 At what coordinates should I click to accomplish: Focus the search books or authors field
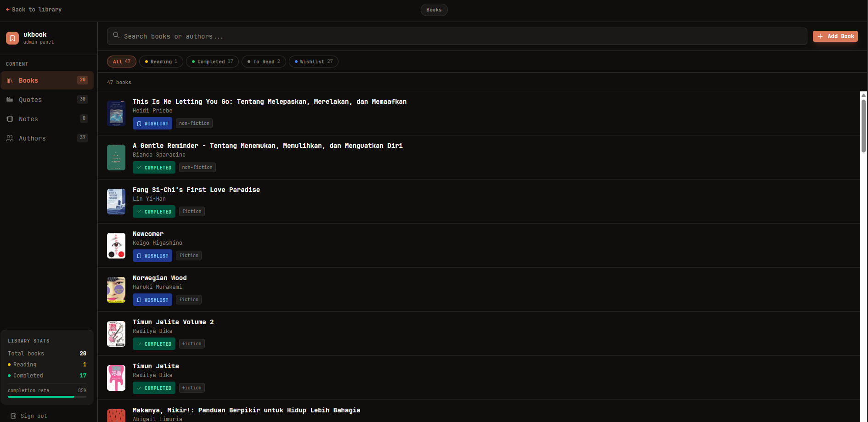coord(457,36)
